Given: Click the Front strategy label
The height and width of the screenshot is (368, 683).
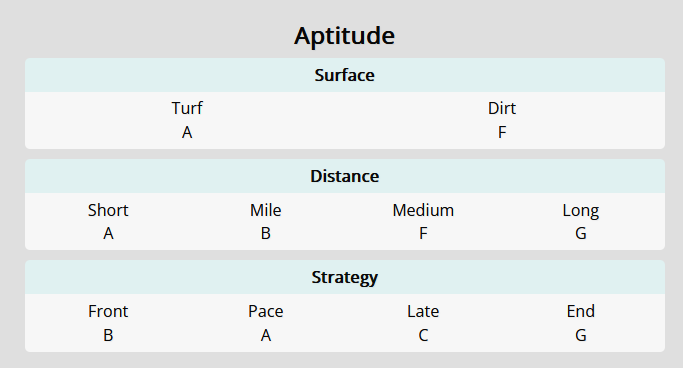Looking at the screenshot, I should [x=108, y=311].
